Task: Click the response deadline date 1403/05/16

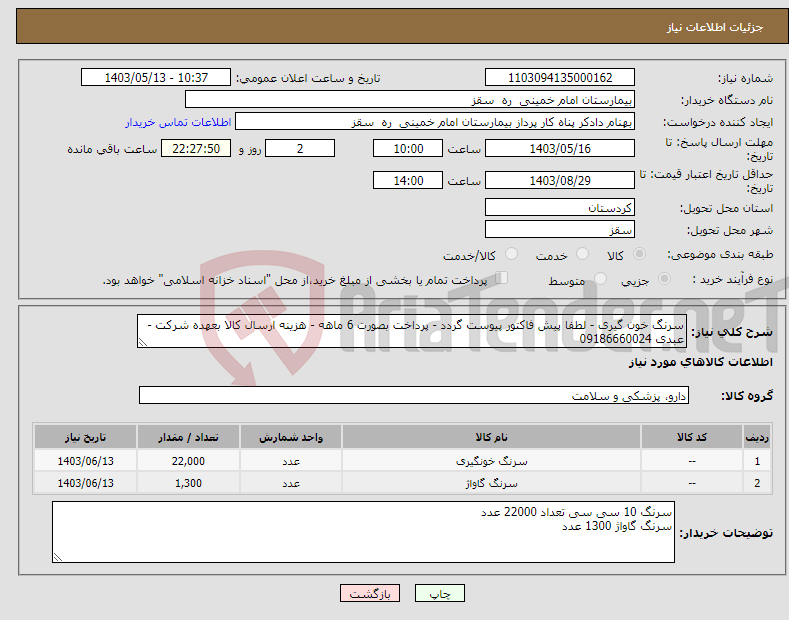Action: click(560, 148)
